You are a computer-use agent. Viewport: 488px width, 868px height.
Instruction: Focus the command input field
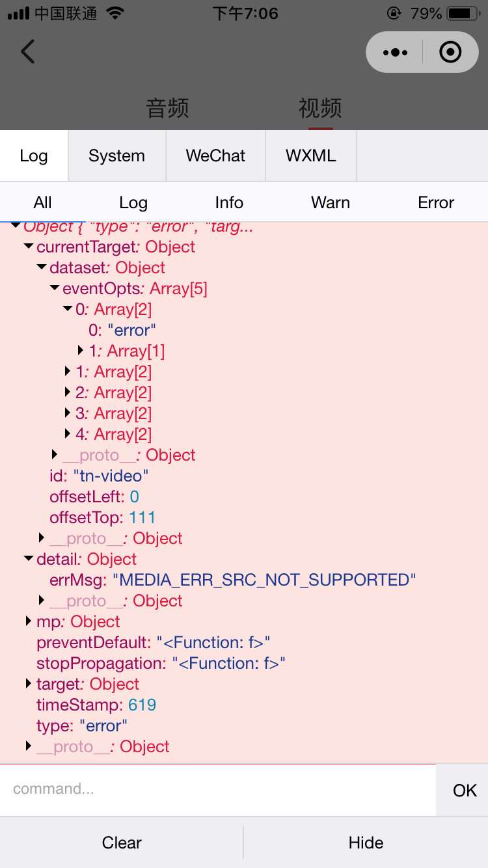(x=218, y=790)
